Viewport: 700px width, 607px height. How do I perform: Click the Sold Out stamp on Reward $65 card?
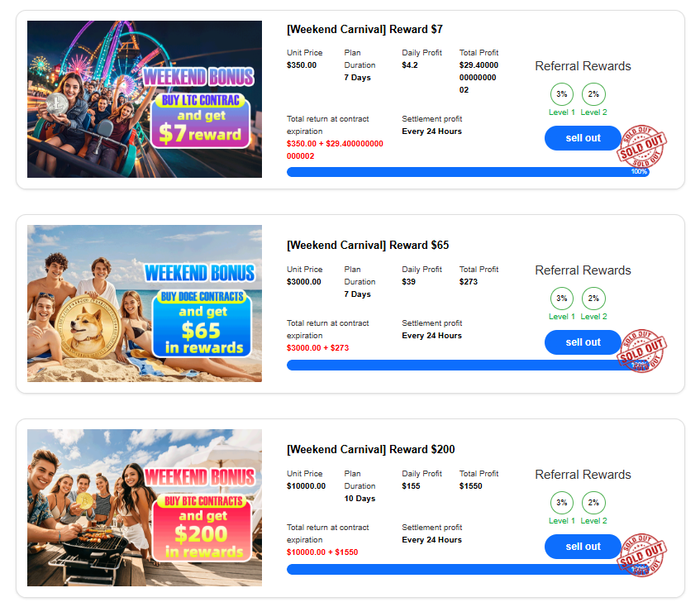coord(643,352)
